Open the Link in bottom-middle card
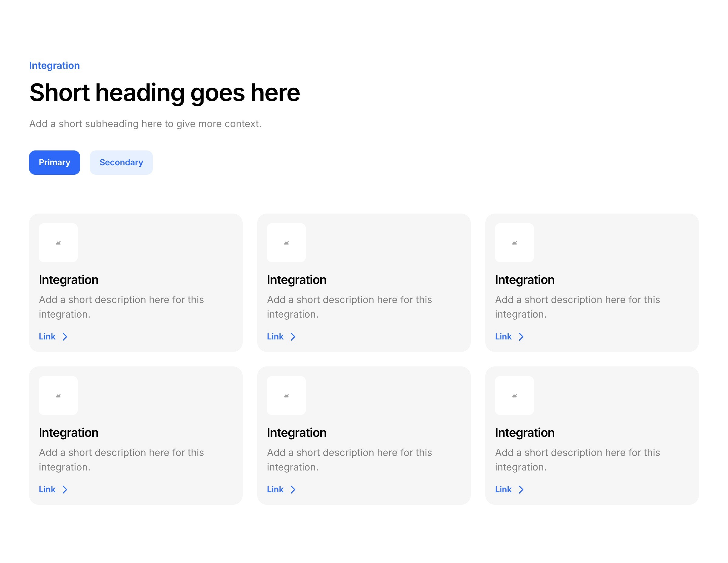This screenshot has width=728, height=563. [275, 489]
